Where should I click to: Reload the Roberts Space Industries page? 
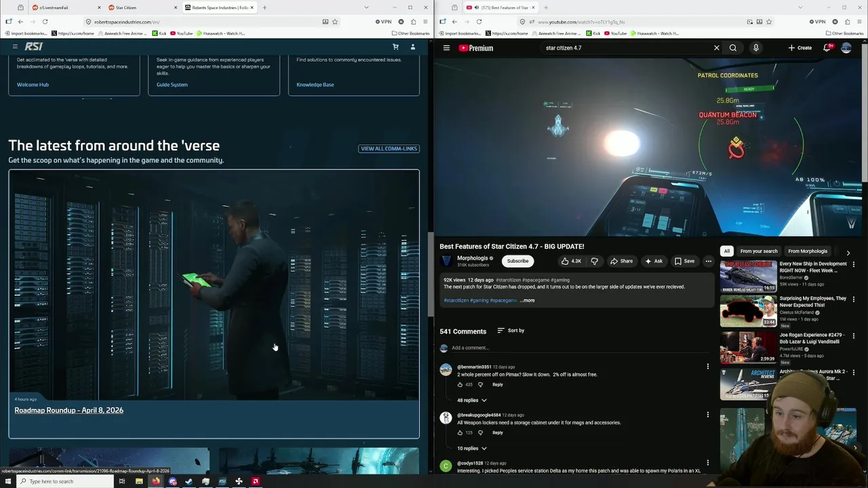click(45, 22)
